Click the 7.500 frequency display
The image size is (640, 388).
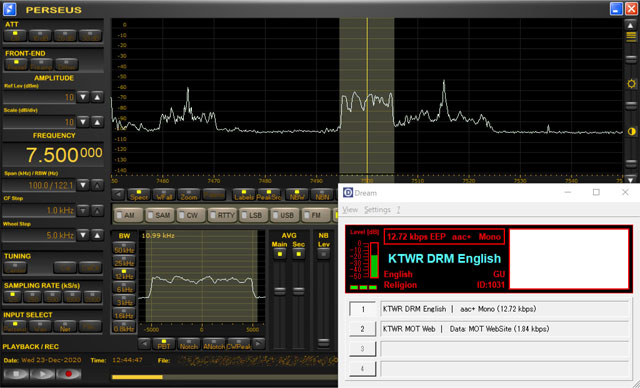coord(53,154)
